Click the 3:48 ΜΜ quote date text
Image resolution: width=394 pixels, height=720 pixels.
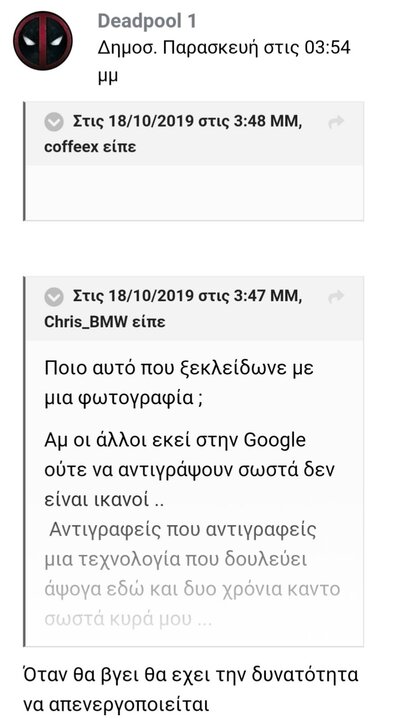pyautogui.click(x=188, y=122)
